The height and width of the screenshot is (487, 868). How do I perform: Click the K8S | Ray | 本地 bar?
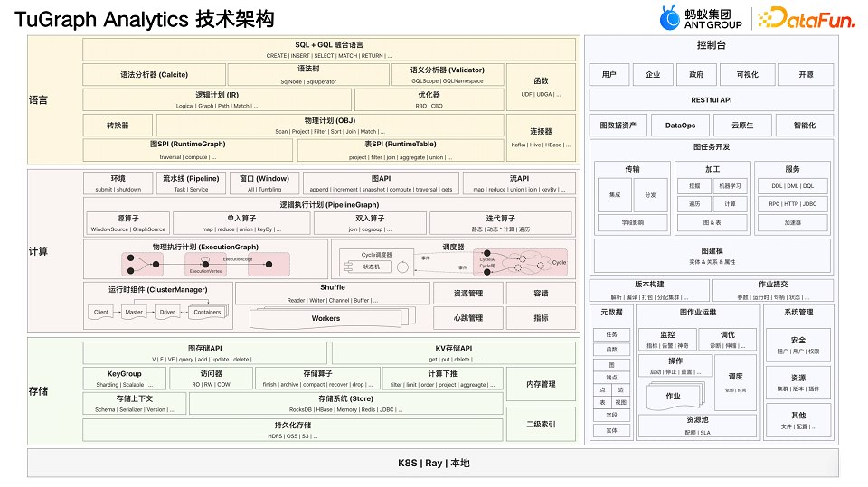tap(433, 464)
